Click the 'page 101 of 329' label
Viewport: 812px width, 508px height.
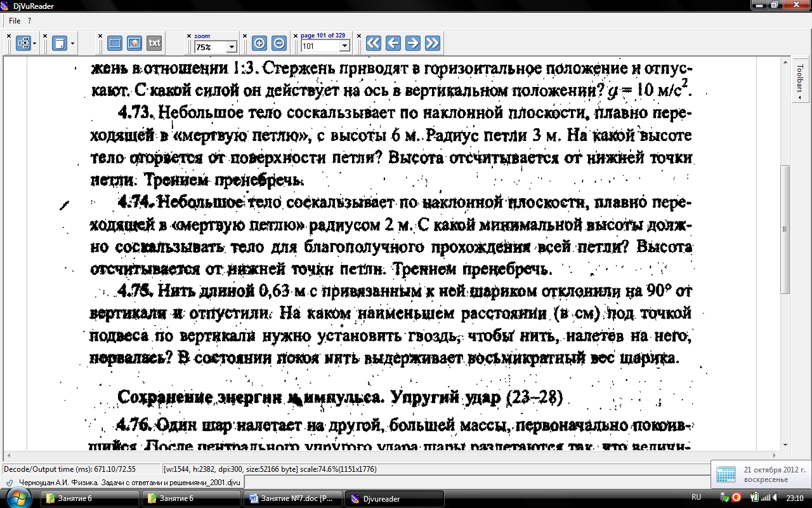[323, 36]
